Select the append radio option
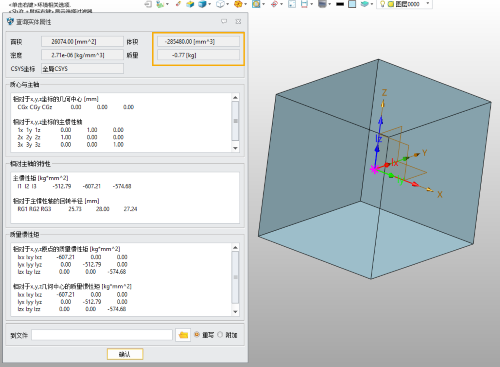Viewport: 500px width, 367px height. pos(220,335)
